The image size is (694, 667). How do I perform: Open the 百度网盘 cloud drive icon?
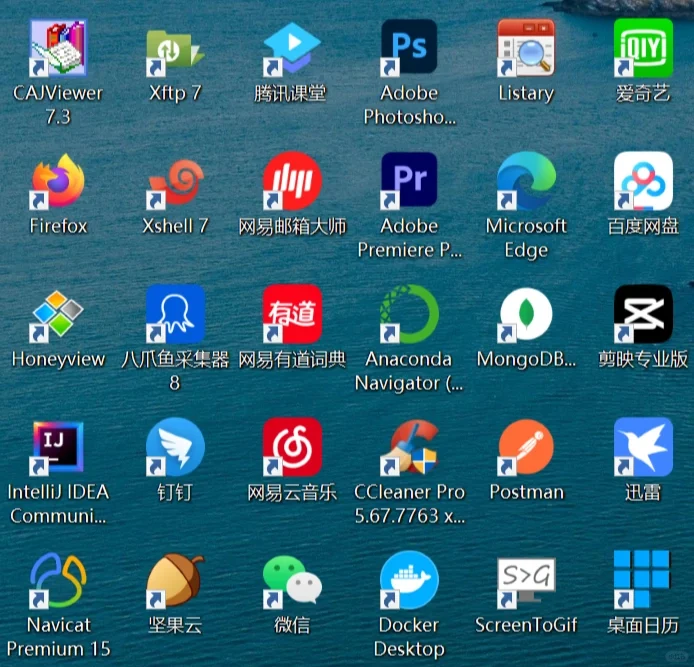[x=643, y=181]
